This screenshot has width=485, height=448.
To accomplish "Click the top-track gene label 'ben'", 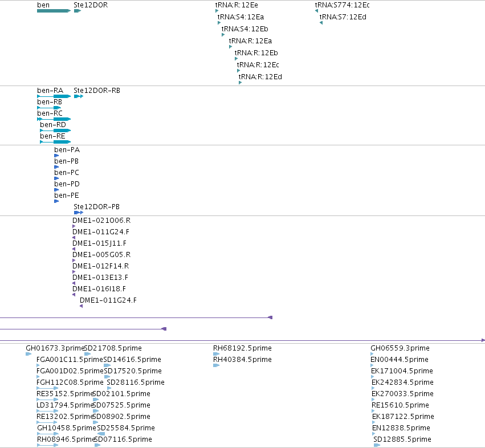I will (x=43, y=5).
